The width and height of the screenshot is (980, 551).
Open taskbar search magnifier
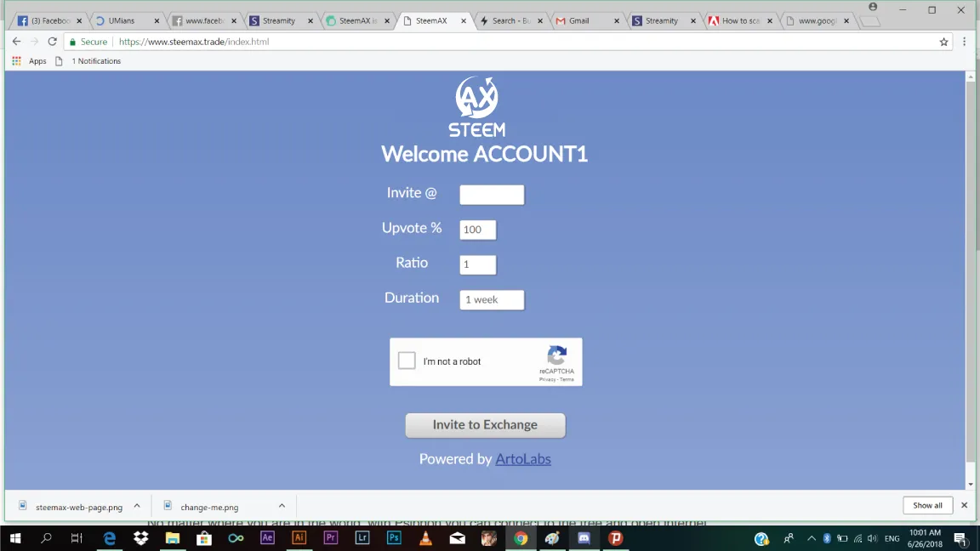click(x=46, y=538)
